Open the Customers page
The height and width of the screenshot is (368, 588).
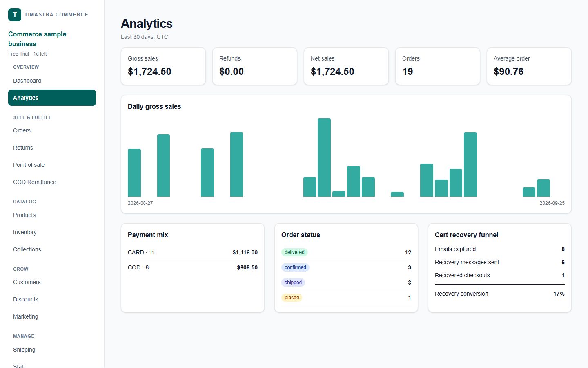(52, 282)
